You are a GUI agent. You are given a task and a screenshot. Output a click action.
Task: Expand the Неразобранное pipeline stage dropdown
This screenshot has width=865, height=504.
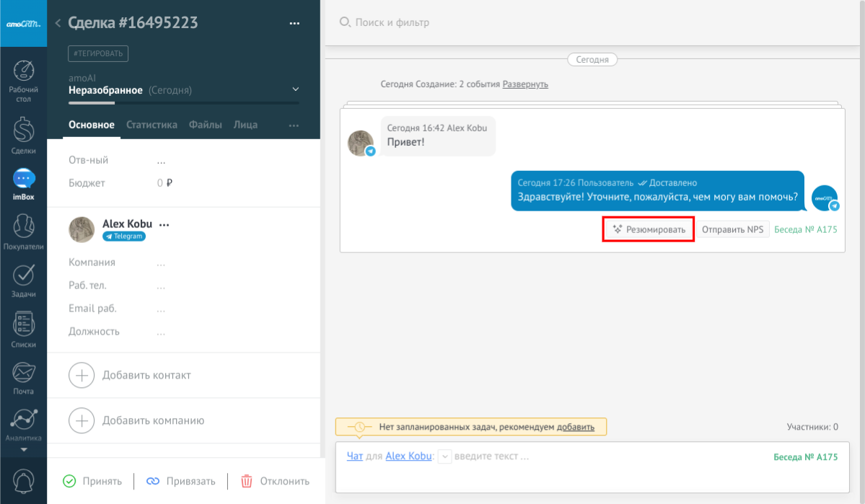(295, 89)
